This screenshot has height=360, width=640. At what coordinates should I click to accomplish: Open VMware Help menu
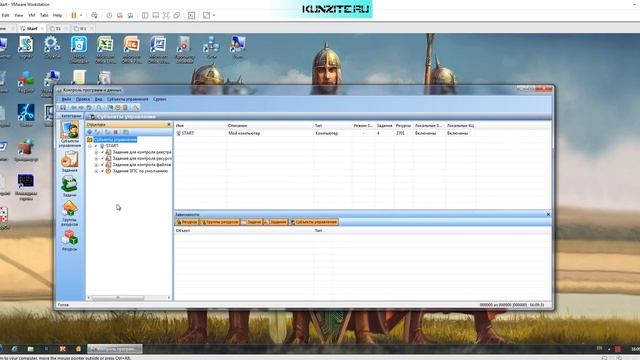pyautogui.click(x=58, y=15)
